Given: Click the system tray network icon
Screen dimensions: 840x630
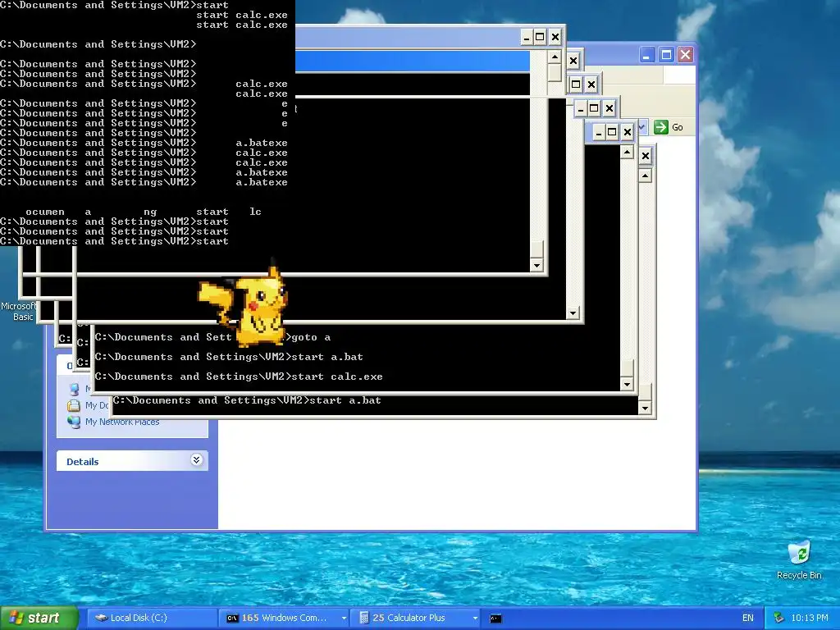Looking at the screenshot, I should point(779,618).
